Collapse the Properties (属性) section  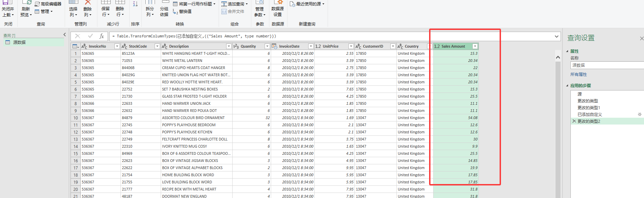click(567, 51)
